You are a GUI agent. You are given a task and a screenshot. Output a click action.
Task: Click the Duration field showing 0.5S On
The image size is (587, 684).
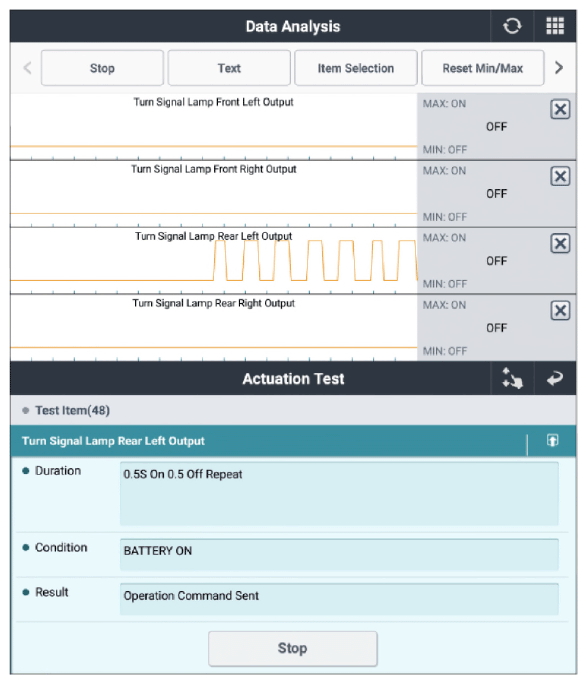(339, 493)
